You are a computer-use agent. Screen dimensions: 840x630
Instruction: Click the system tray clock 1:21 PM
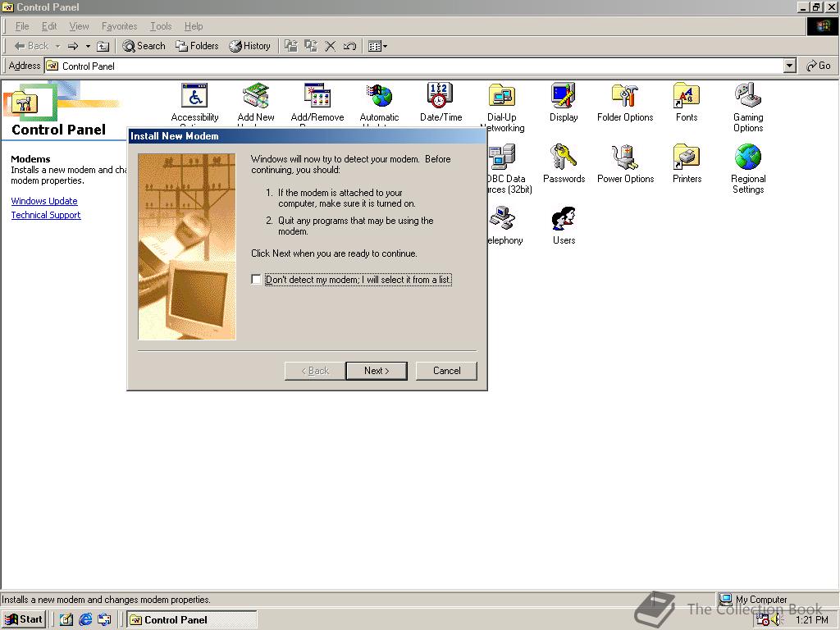click(811, 620)
